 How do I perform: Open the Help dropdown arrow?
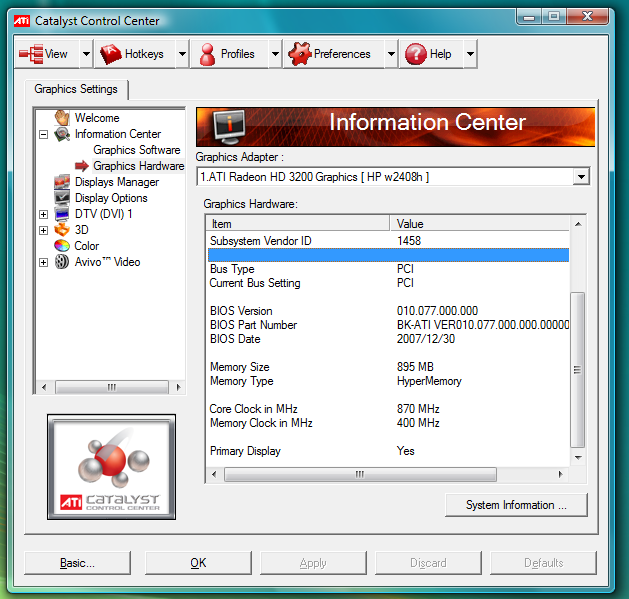tap(470, 54)
